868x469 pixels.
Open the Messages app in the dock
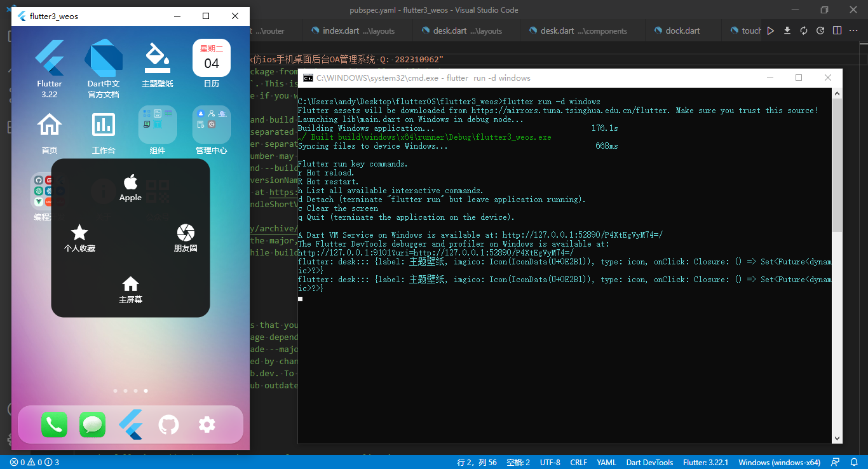click(92, 425)
